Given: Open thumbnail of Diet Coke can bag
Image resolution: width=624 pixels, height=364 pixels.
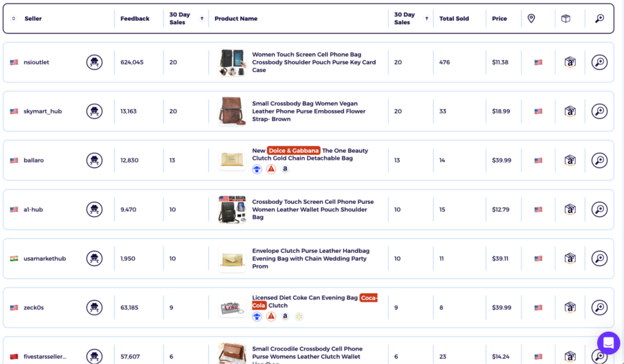Looking at the screenshot, I should (232, 307).
